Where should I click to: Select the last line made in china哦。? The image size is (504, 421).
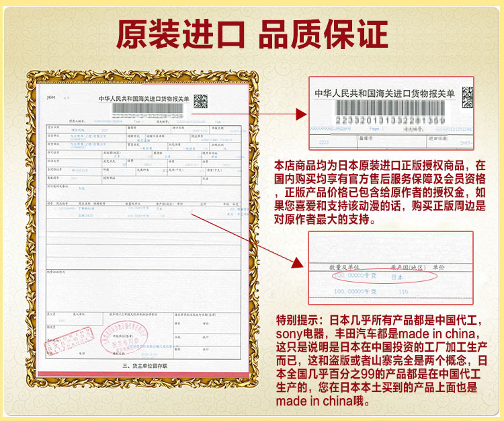point(323,401)
